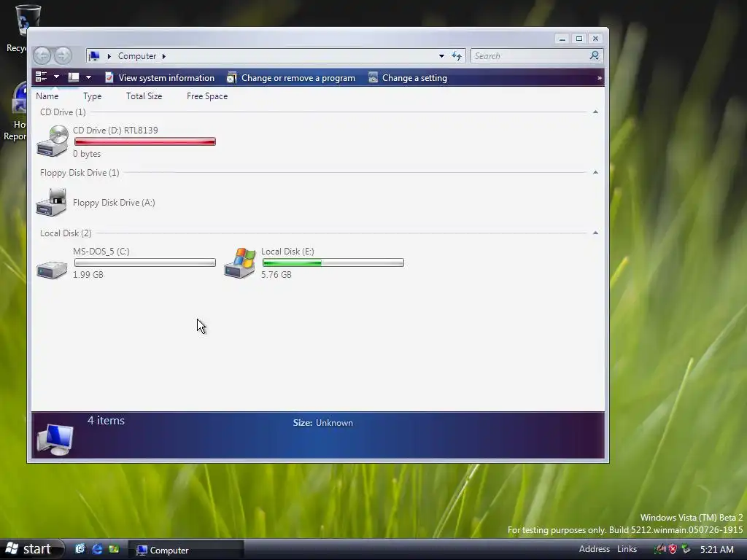Click the first quick launch icon beside start
Image resolution: width=747 pixels, height=560 pixels.
[80, 549]
